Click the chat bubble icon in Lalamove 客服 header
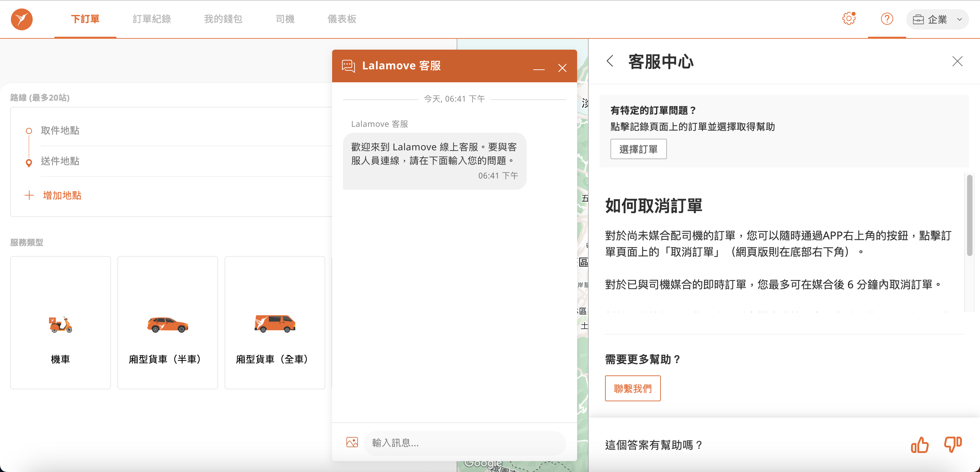980x472 pixels. 348,66
